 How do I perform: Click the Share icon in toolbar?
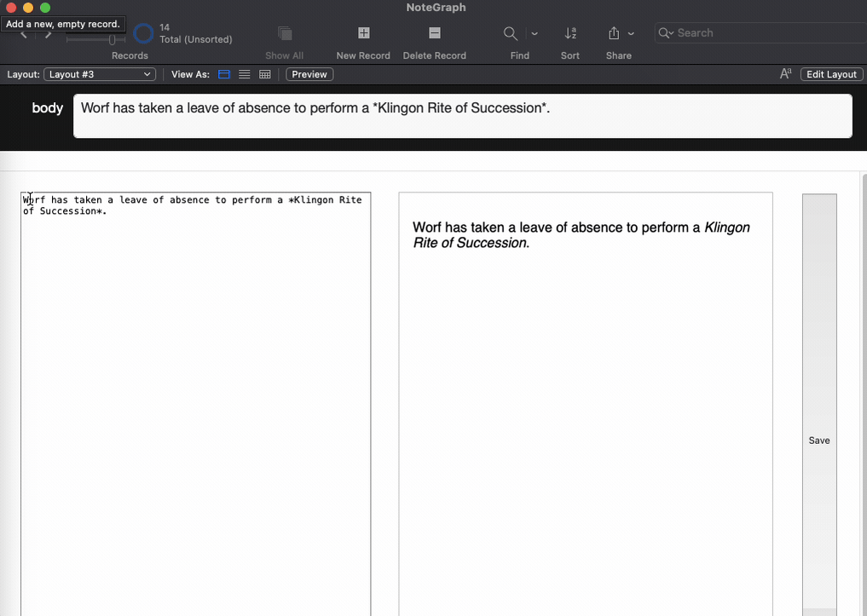[613, 33]
